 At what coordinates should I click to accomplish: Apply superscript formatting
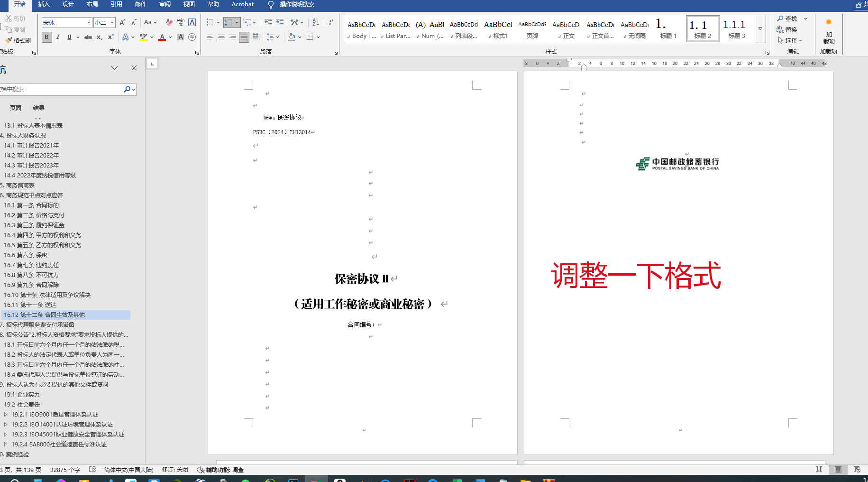coord(111,37)
